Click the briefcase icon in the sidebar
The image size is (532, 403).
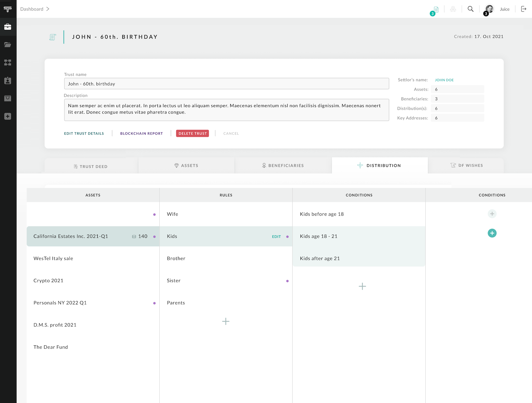(x=8, y=27)
